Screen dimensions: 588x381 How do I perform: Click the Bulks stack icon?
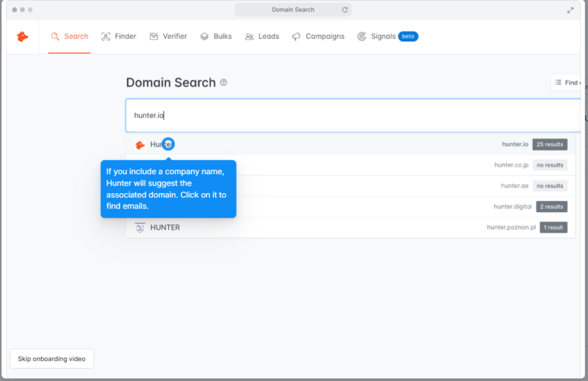[204, 36]
